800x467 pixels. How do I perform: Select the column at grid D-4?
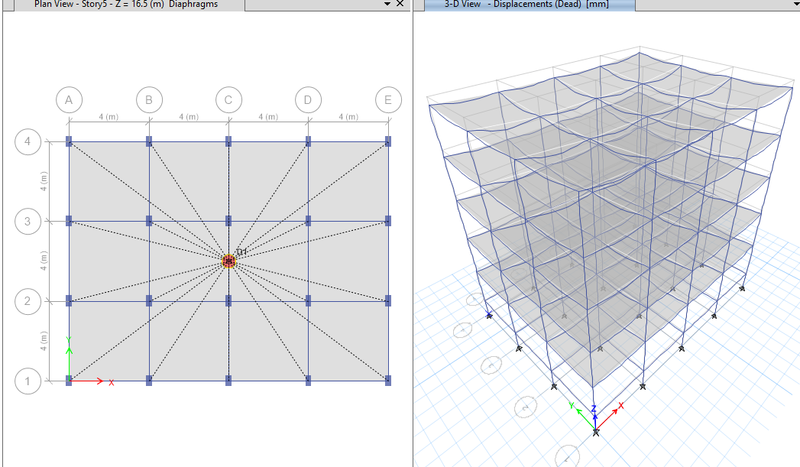308,141
